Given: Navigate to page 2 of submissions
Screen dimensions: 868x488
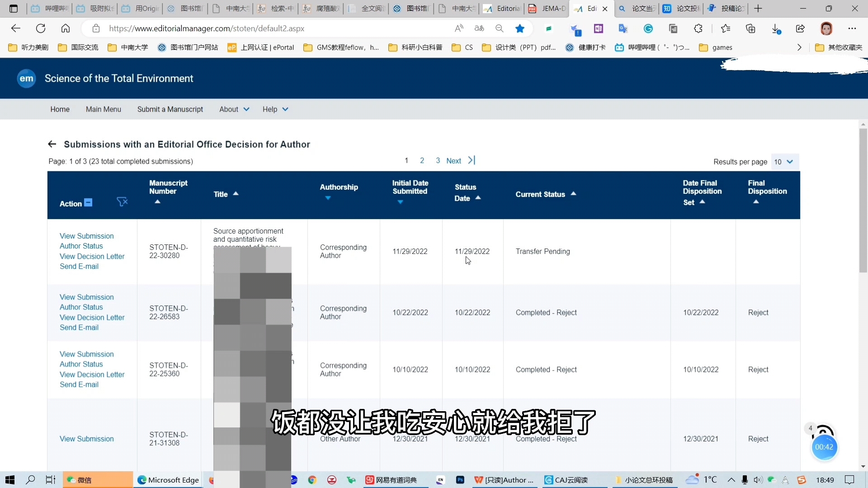Looking at the screenshot, I should coord(423,161).
